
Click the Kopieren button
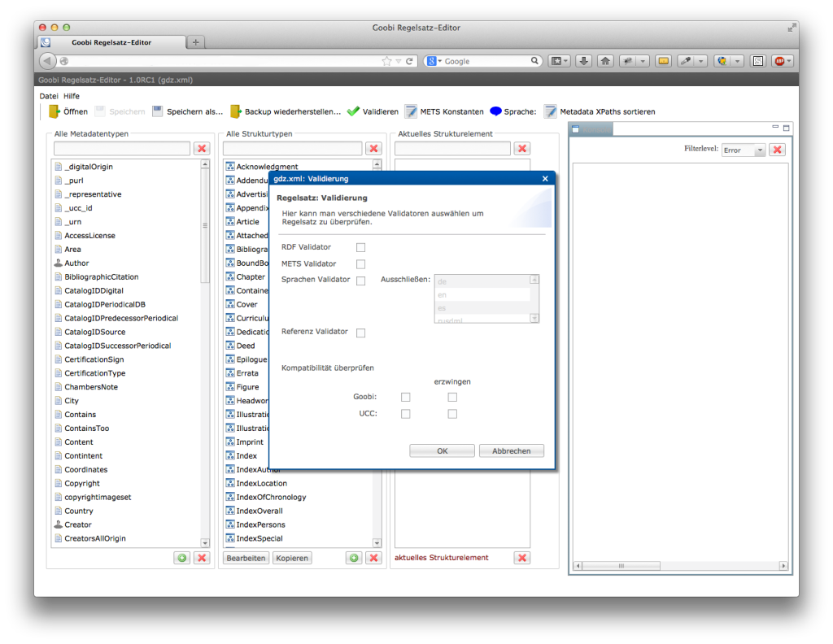[x=292, y=558]
